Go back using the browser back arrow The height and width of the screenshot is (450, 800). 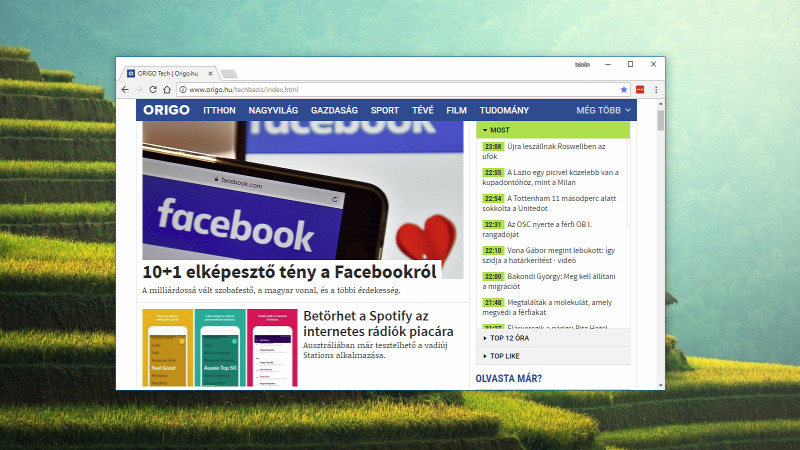point(125,89)
